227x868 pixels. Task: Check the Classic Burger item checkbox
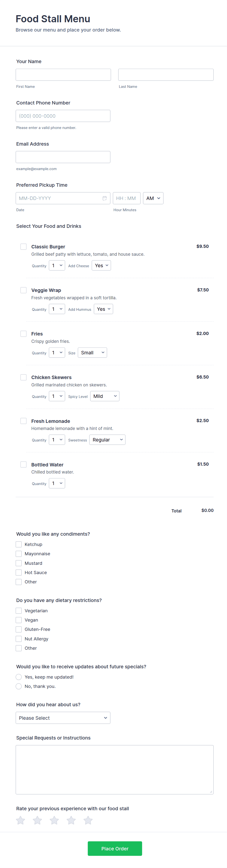23,247
